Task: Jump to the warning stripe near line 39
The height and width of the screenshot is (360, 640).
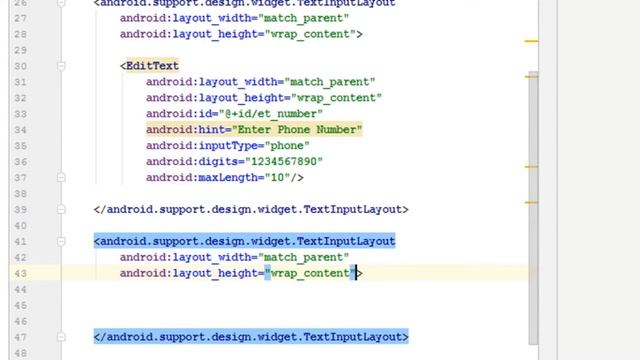Action: [x=531, y=202]
